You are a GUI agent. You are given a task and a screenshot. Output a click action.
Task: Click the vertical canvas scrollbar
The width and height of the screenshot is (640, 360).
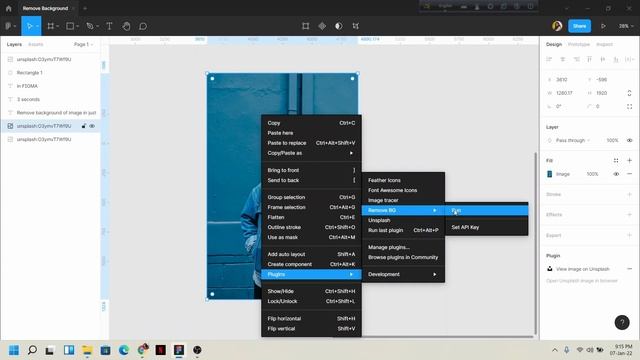(x=536, y=243)
